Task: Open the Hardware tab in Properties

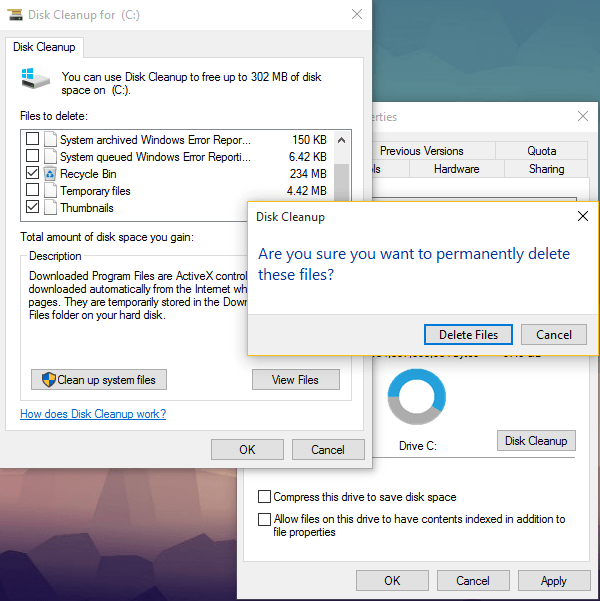Action: (x=456, y=169)
